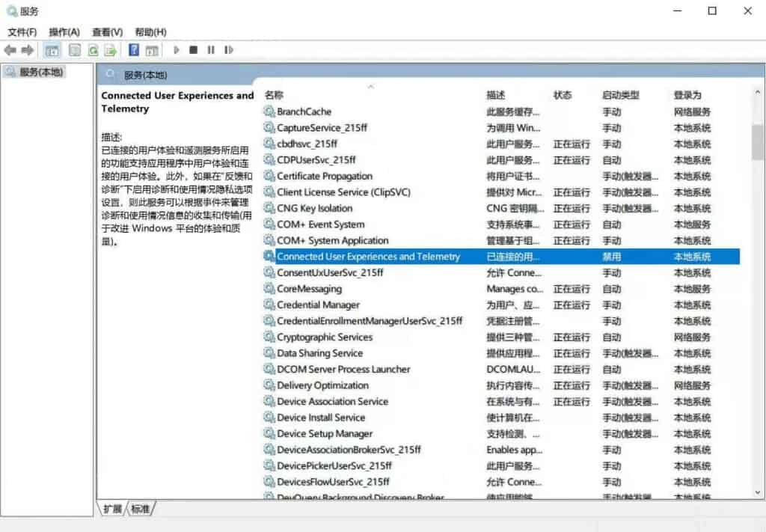Click the forward navigation arrow
Screen dimensions: 766x532
point(28,50)
